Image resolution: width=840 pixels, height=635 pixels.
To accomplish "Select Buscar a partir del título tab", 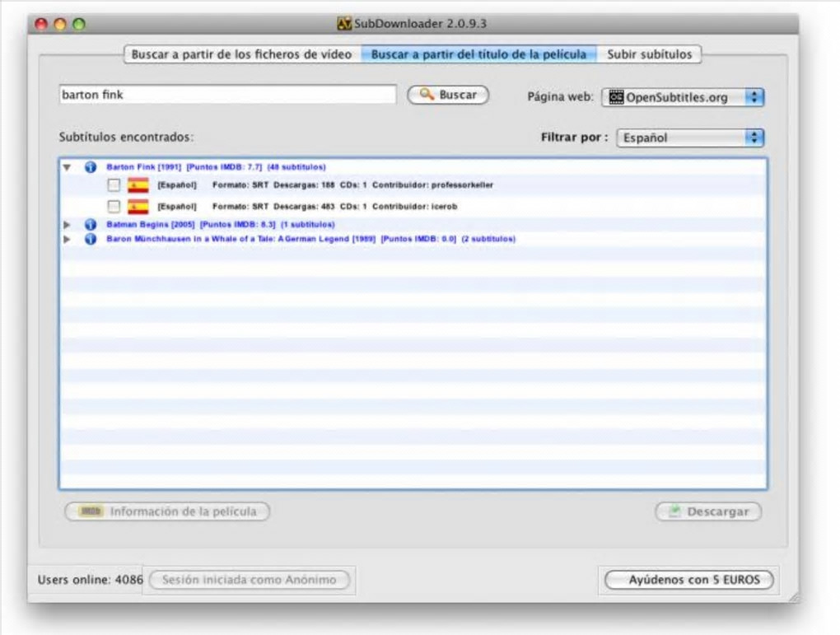I will tap(479, 54).
